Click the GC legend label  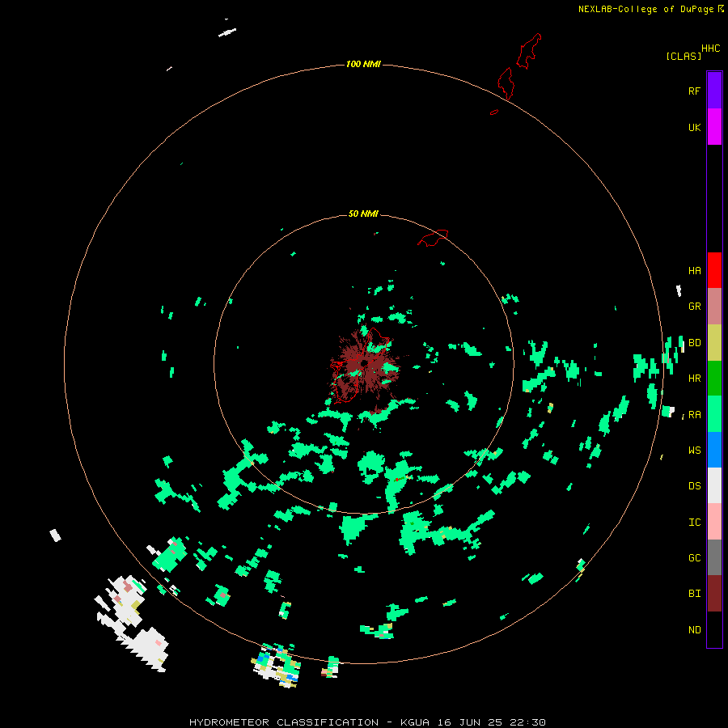[694, 558]
